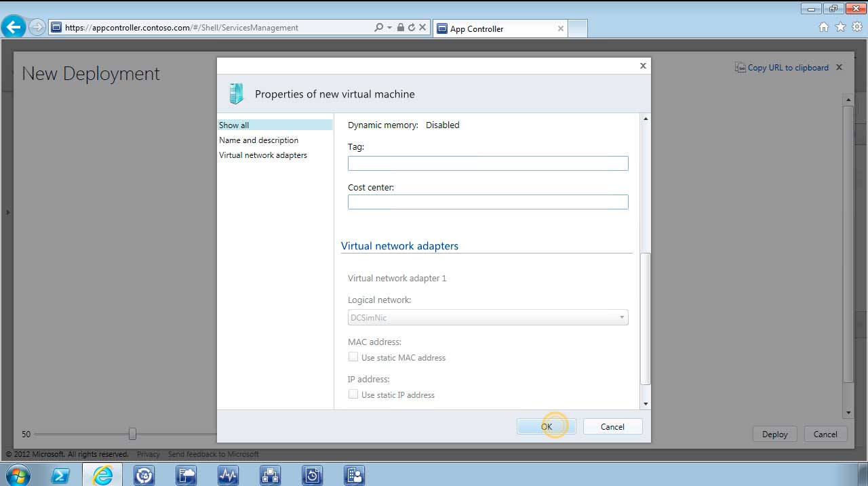Click the dialog scrollbar up arrow

pos(646,119)
